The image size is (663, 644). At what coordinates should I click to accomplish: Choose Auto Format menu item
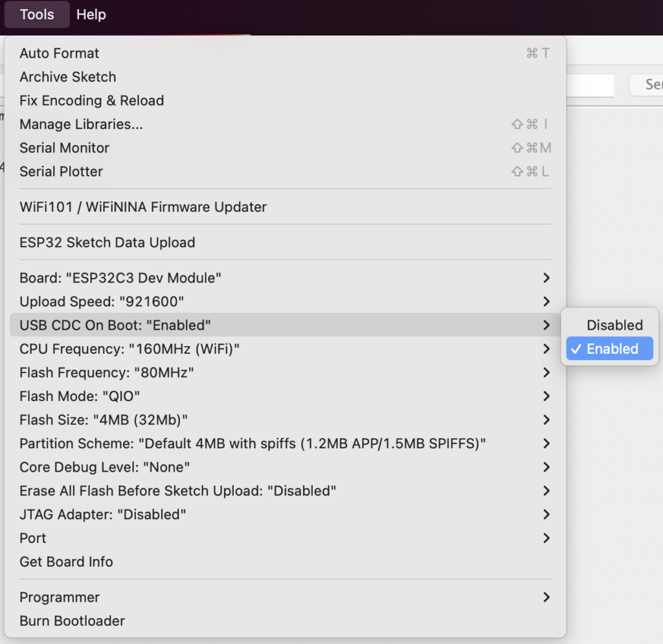click(x=285, y=53)
